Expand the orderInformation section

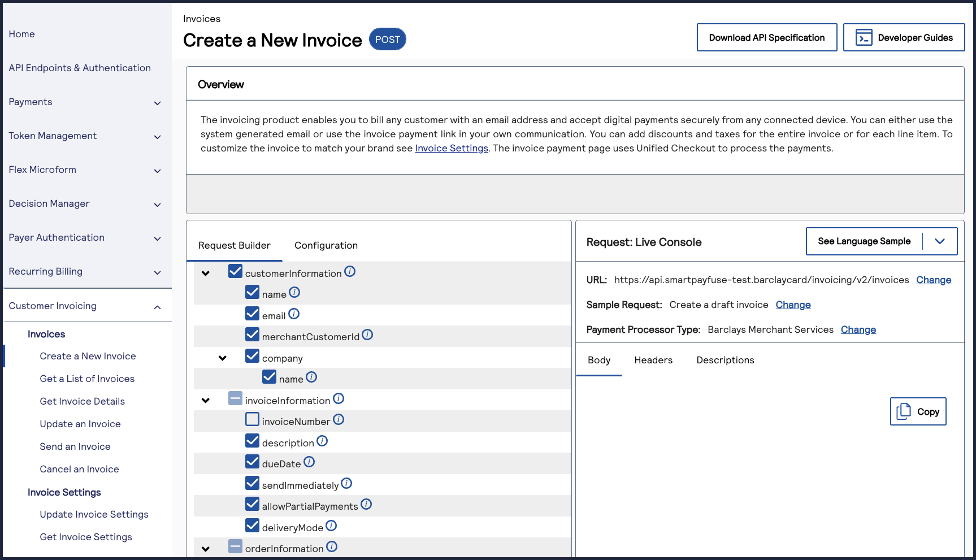pos(205,548)
